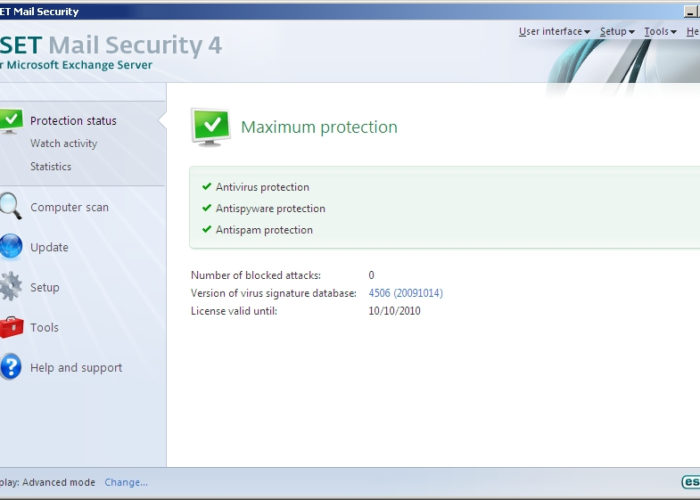The image size is (700, 500).
Task: Open the Setup dropdown in top menu
Action: coord(617,32)
